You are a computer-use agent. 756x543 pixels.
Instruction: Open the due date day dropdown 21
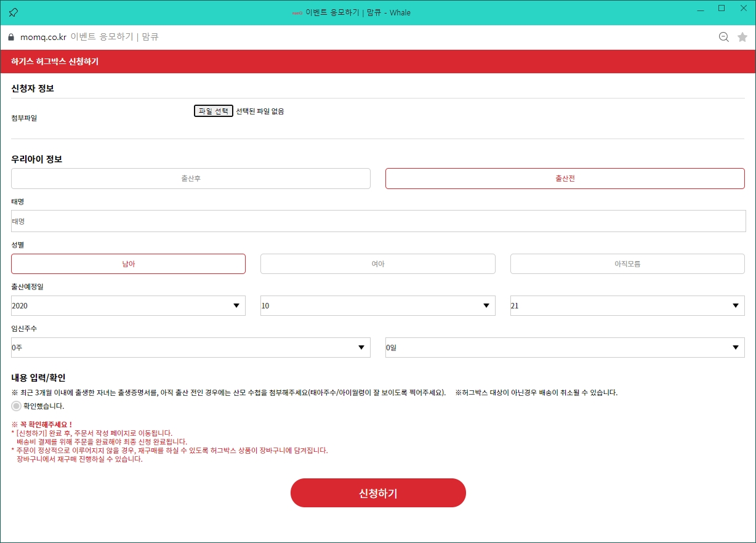click(x=627, y=305)
